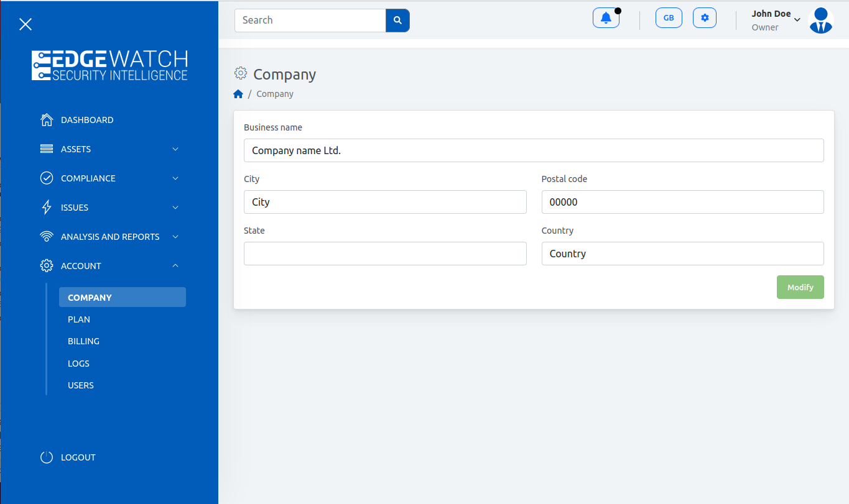Click the John Doe avatar image
Image resolution: width=849 pixels, height=504 pixels.
coord(820,21)
